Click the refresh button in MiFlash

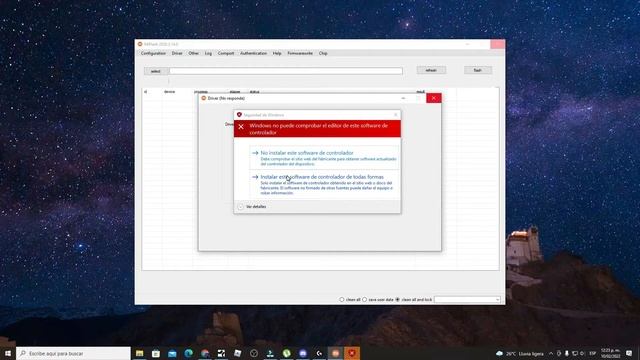coord(431,70)
